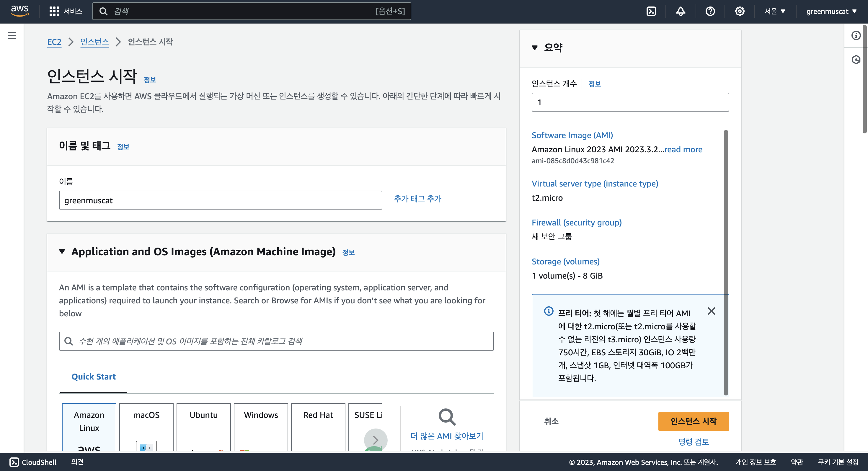The width and height of the screenshot is (868, 471).
Task: Click 추가 태그 추가 link
Action: coord(417,199)
